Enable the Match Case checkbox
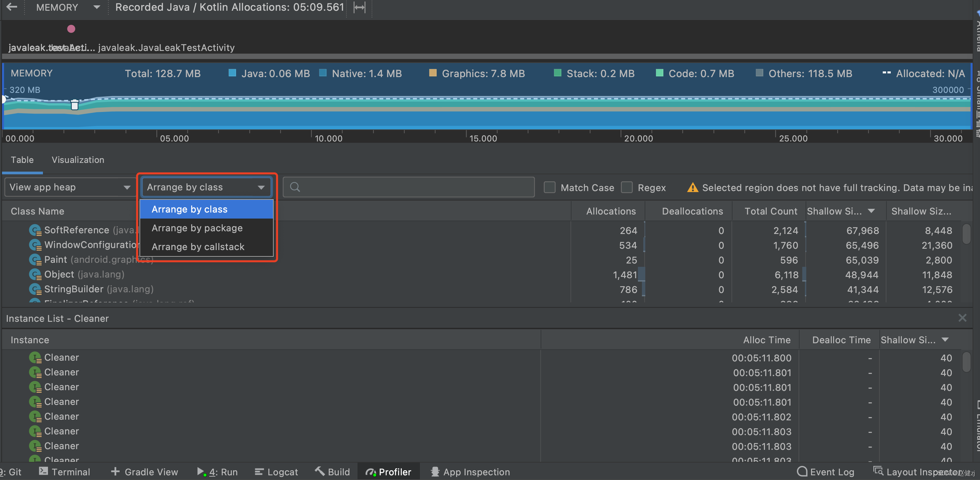 coord(549,187)
